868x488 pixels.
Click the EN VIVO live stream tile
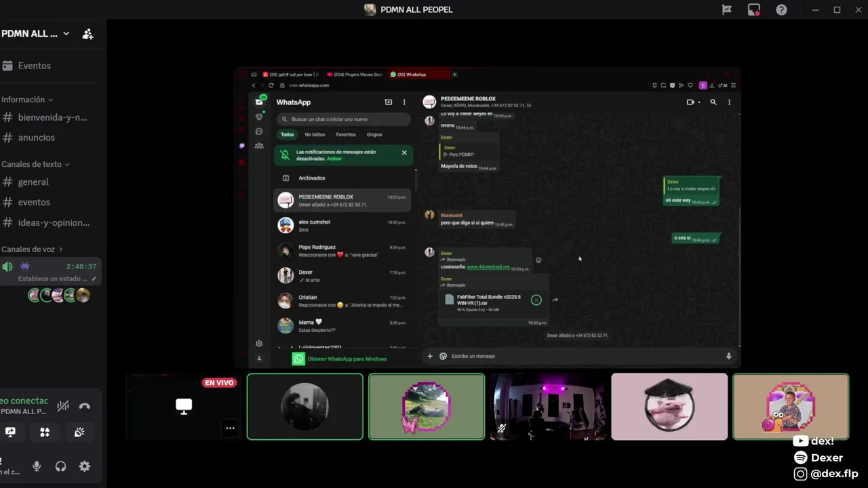pos(184,407)
